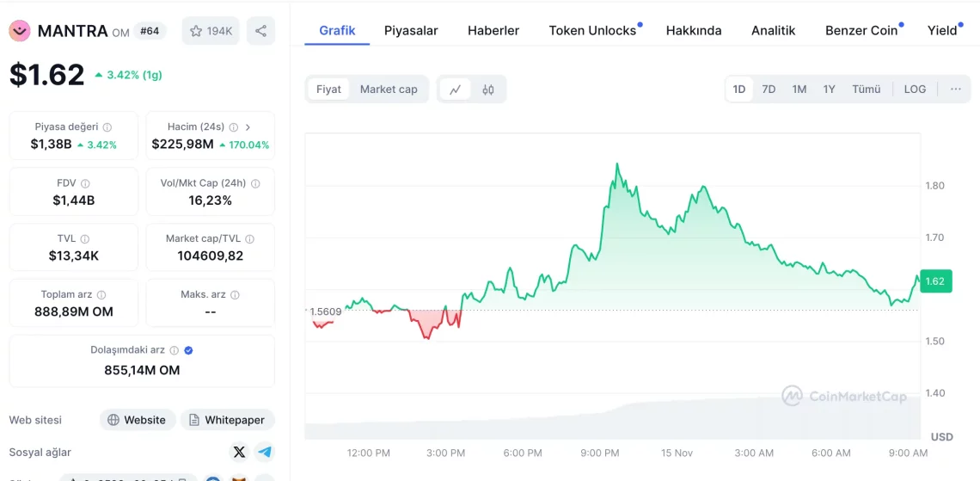Open the Telegram social link icon

click(265, 452)
